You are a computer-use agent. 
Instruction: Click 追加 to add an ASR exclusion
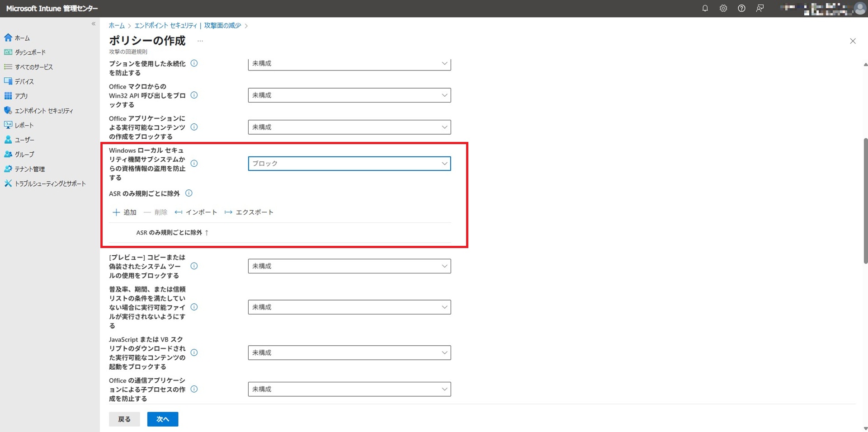tap(125, 212)
